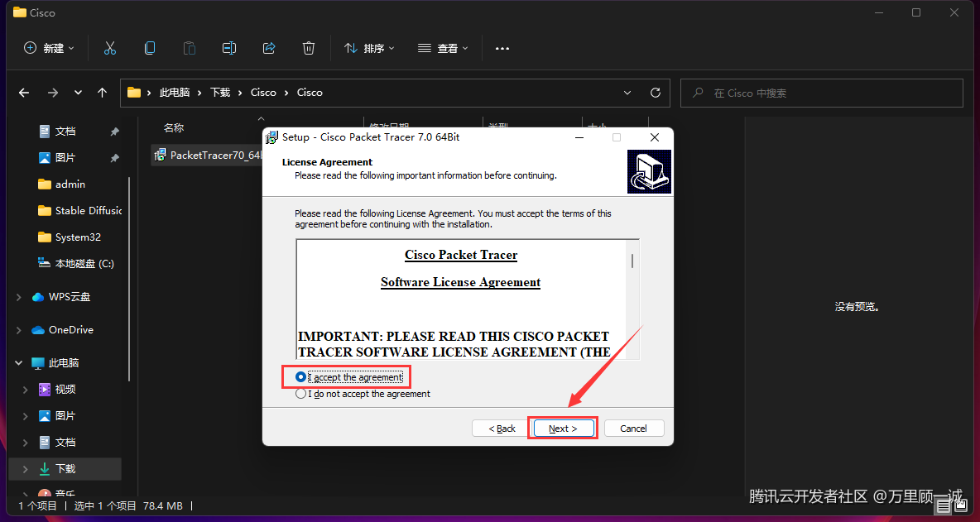Click the < Back button in Setup

click(502, 429)
